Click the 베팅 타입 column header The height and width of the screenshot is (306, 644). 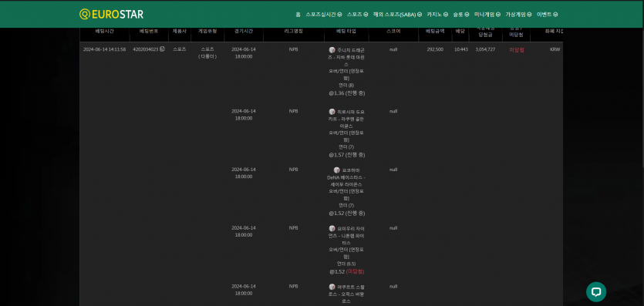[x=346, y=31]
